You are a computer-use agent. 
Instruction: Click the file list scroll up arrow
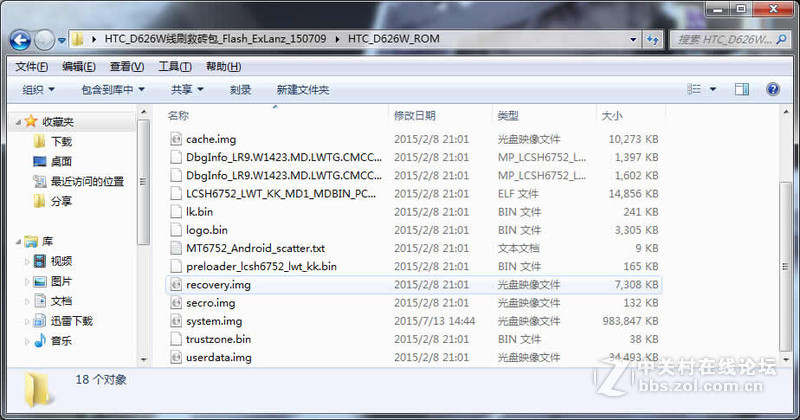coord(786,111)
